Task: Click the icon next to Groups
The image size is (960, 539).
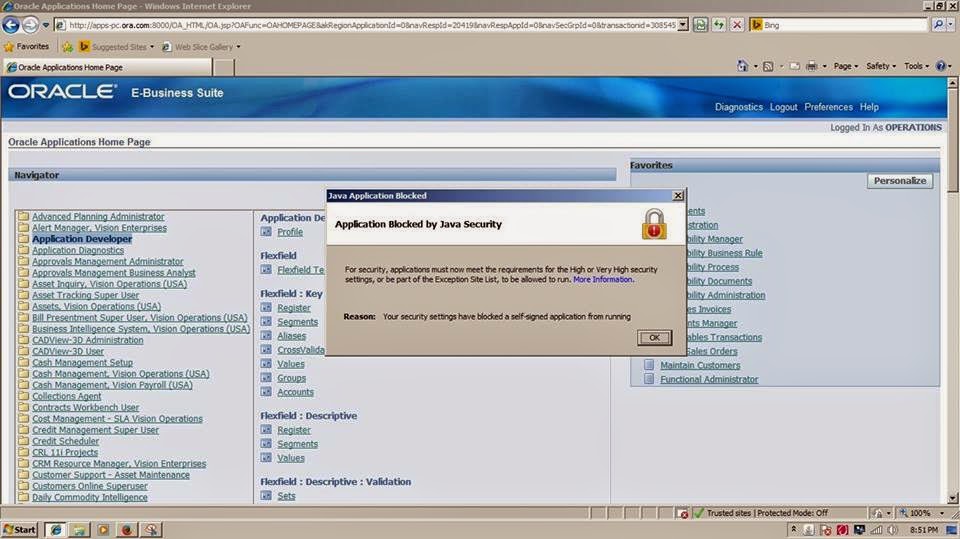Action: point(266,378)
